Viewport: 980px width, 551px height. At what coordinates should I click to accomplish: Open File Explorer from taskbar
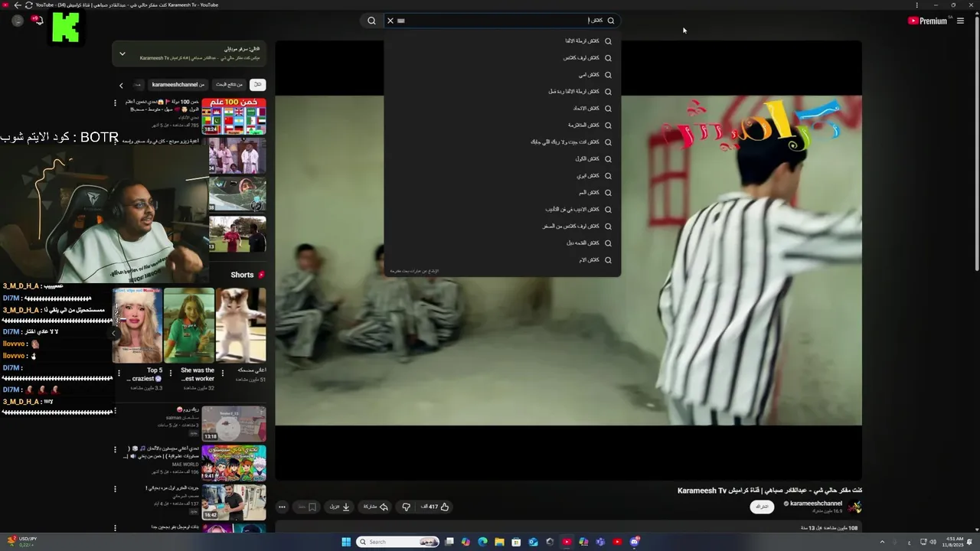point(499,542)
